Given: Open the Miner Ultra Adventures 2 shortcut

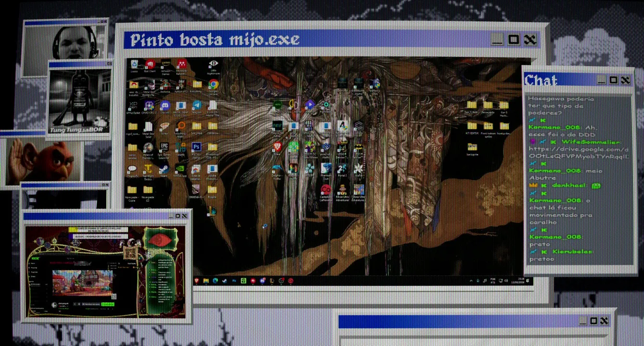Looking at the screenshot, I should click(358, 192).
